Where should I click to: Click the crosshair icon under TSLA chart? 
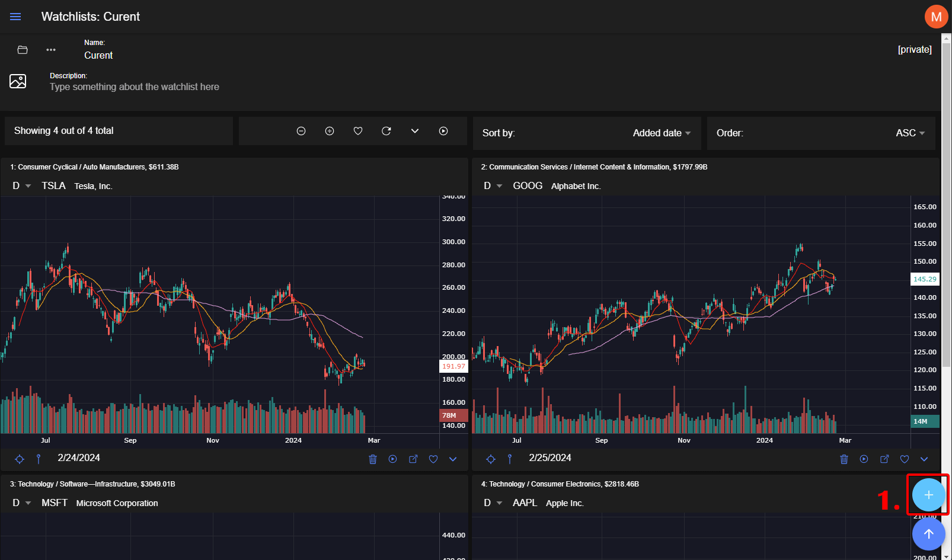pos(20,459)
